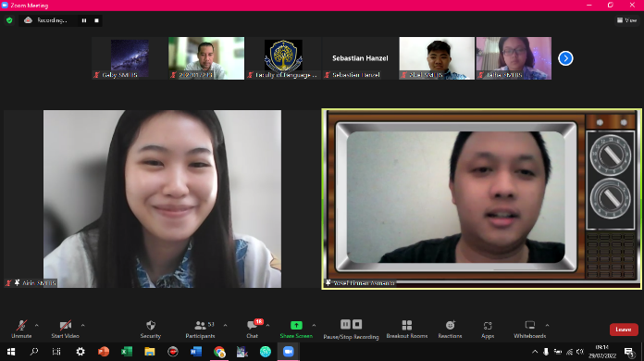Toggle the Start Video camera button
This screenshot has height=361, width=644.
pos(66,330)
